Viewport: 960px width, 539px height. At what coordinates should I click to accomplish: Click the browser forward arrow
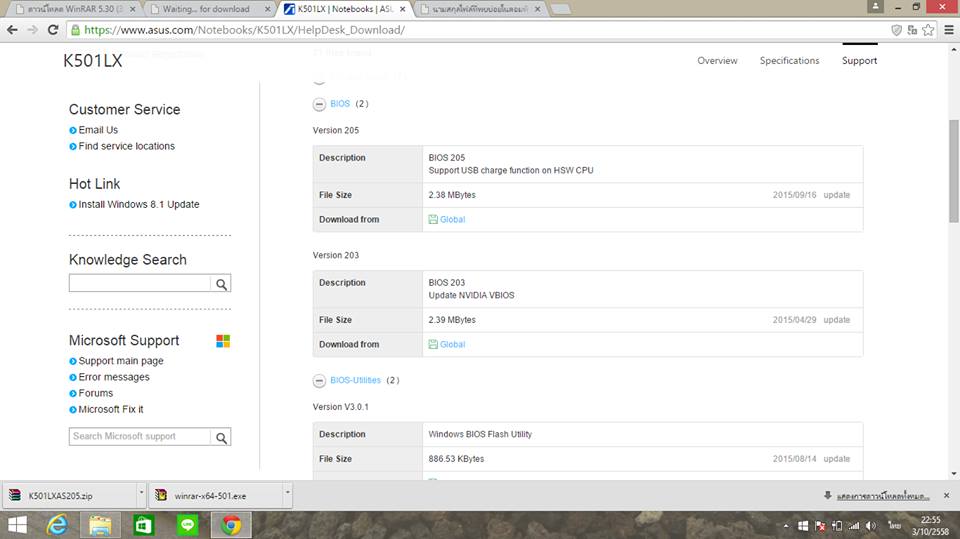[x=32, y=29]
